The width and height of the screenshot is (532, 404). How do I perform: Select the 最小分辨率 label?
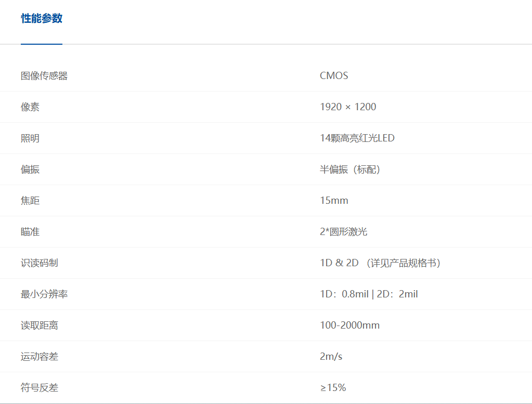(44, 294)
